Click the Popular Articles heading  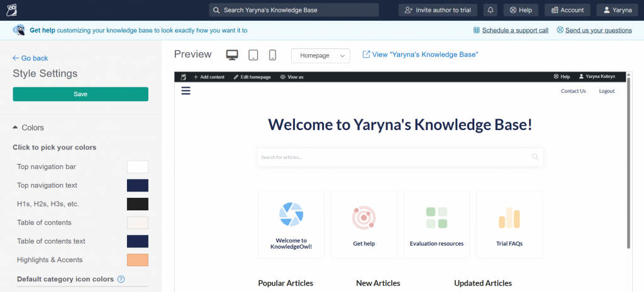(x=286, y=283)
